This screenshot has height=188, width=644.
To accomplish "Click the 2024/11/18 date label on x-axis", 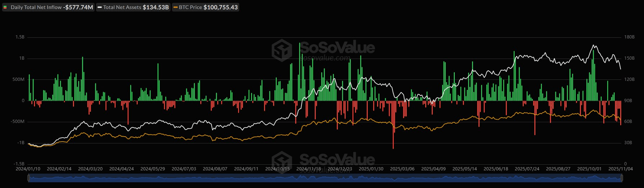I will (x=309, y=169).
